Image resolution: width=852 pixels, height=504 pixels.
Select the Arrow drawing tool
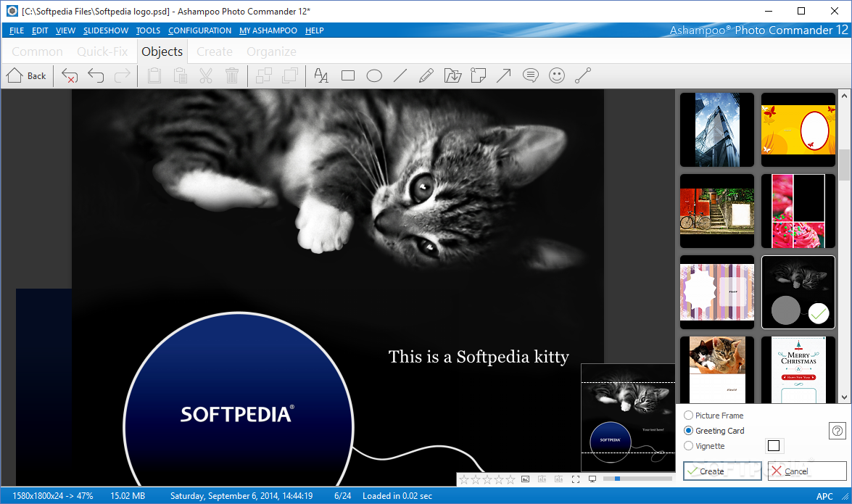[x=504, y=75]
